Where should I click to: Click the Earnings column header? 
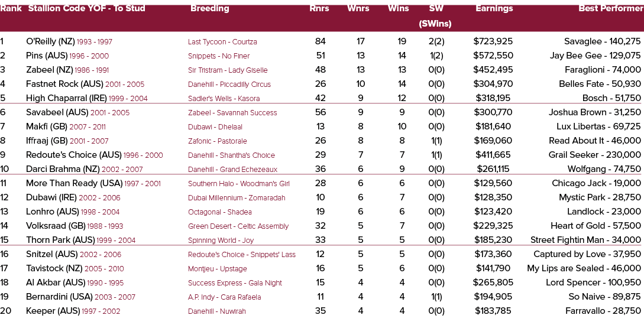click(494, 9)
